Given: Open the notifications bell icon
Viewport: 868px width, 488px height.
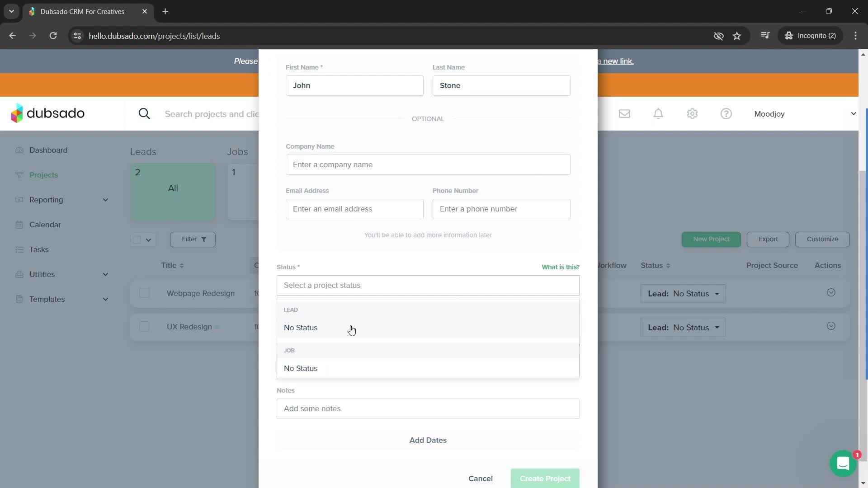Looking at the screenshot, I should [658, 114].
